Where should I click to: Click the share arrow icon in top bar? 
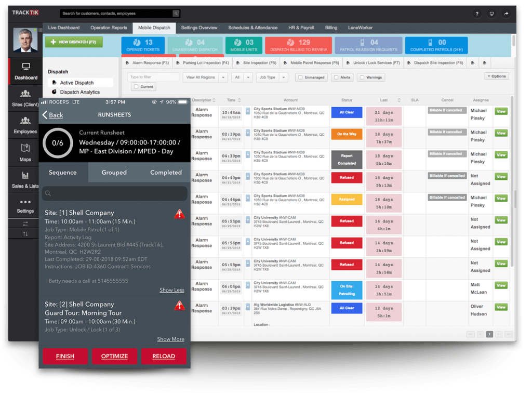pos(506,14)
